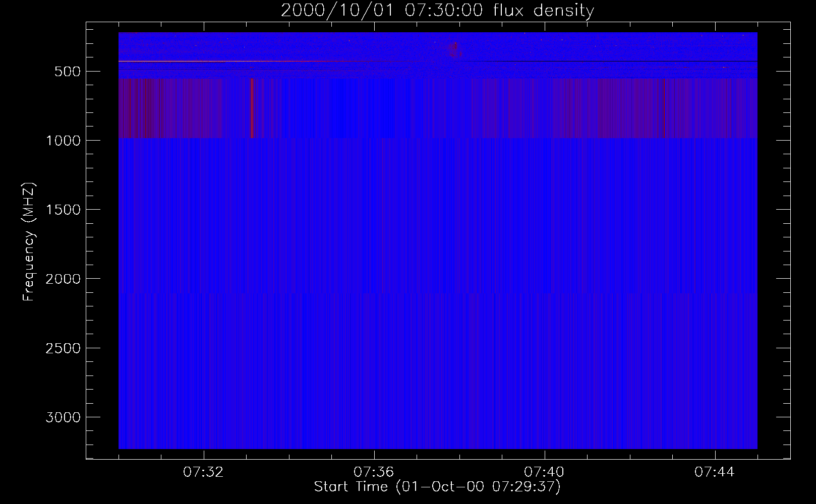Screen dimensions: 816x504
Task: Click the 07:32 time tick label
Action: click(203, 472)
